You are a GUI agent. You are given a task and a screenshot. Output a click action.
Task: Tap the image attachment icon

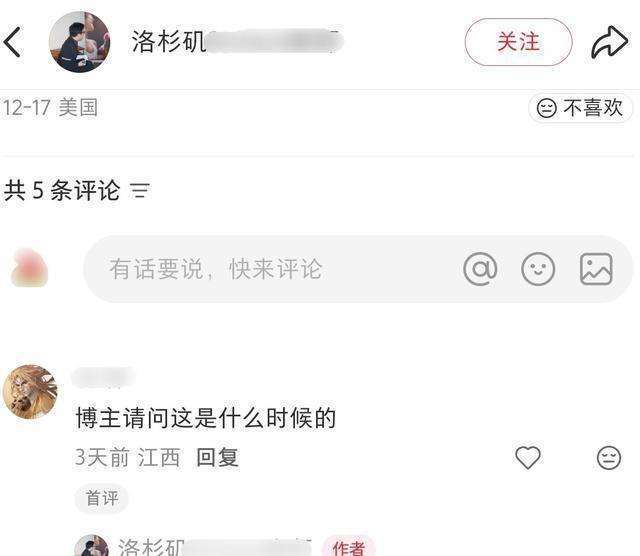point(596,269)
